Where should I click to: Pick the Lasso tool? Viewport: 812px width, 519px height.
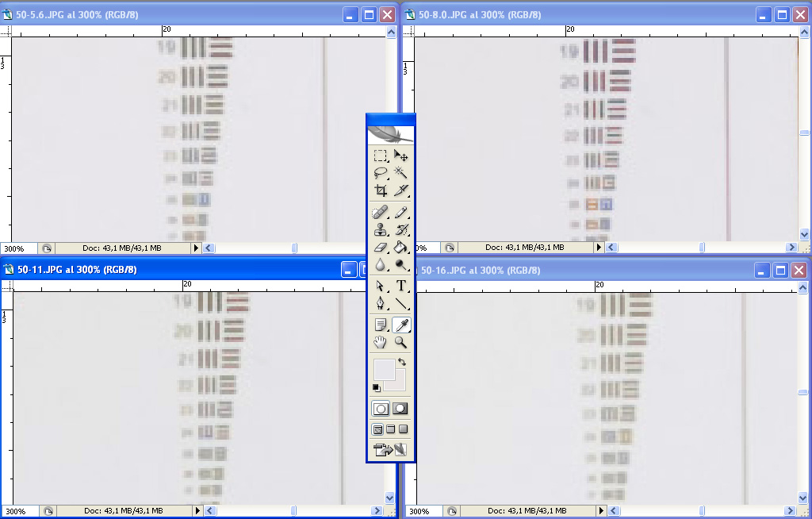point(381,173)
